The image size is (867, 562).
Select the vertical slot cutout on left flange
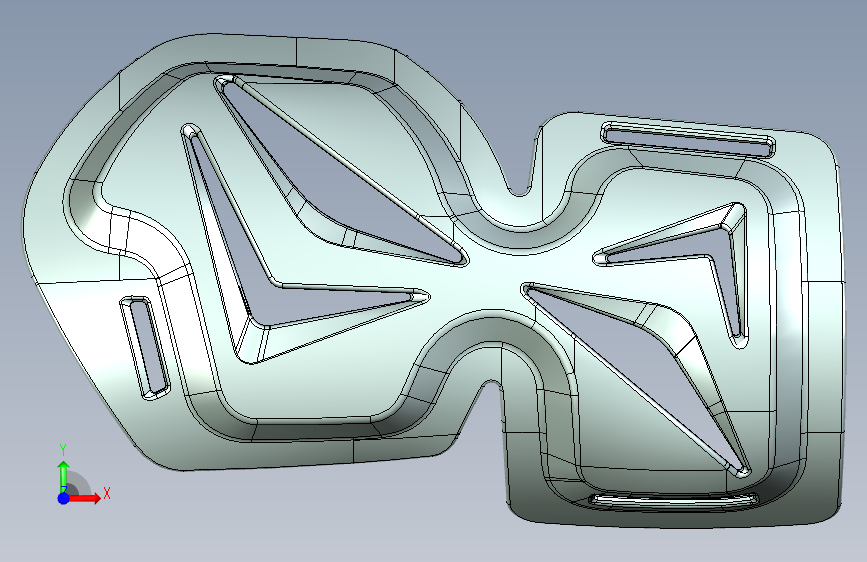[x=145, y=347]
